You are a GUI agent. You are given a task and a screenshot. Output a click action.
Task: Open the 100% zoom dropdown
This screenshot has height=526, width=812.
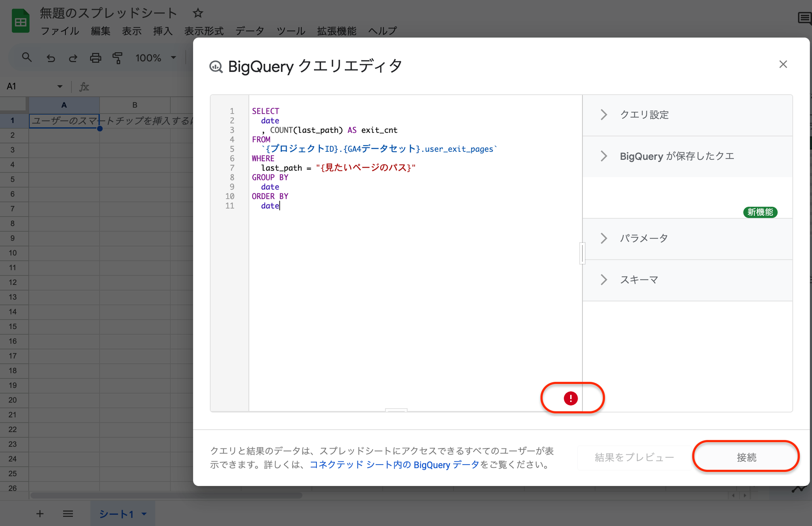click(x=155, y=58)
